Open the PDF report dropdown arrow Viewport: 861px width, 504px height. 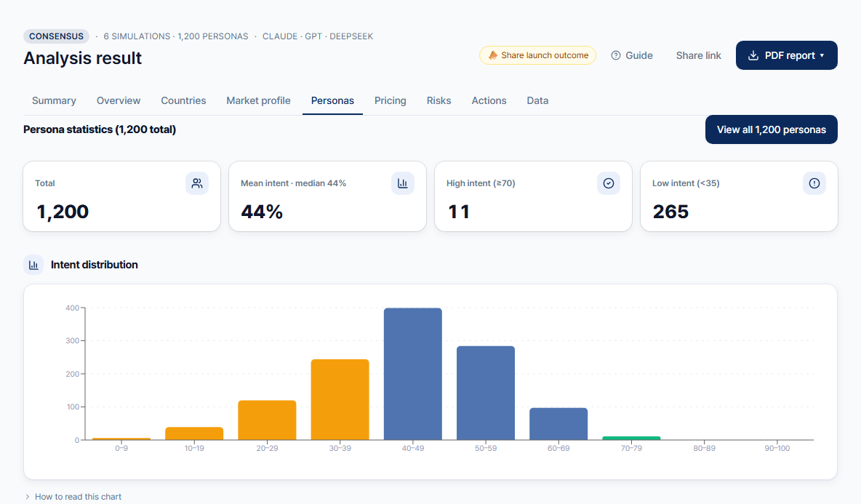point(822,55)
